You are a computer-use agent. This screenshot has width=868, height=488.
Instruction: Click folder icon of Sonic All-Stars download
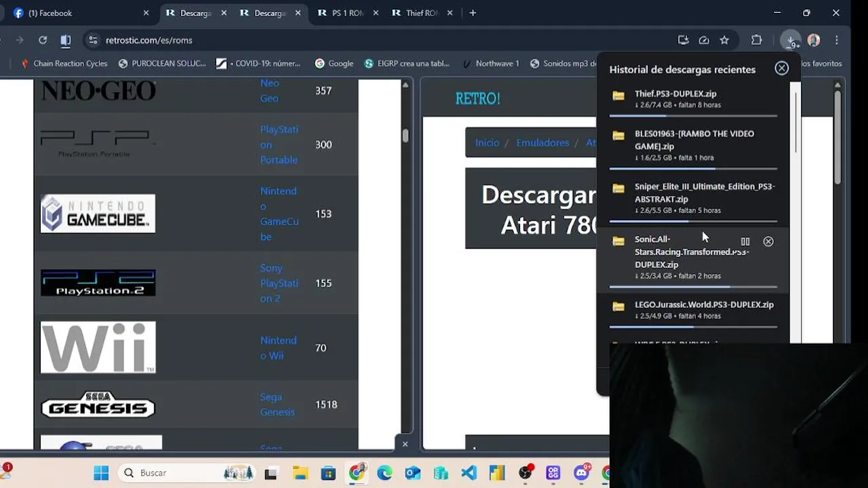click(618, 241)
